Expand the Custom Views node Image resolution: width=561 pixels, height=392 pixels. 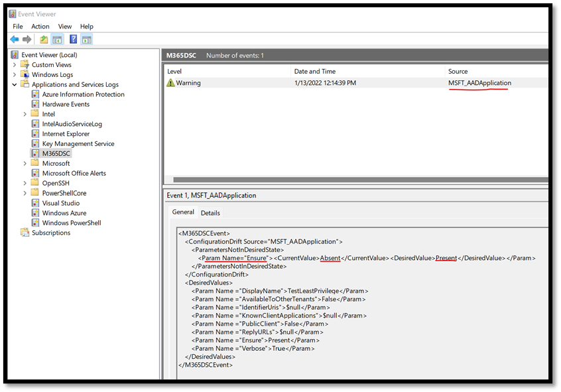pyautogui.click(x=15, y=65)
